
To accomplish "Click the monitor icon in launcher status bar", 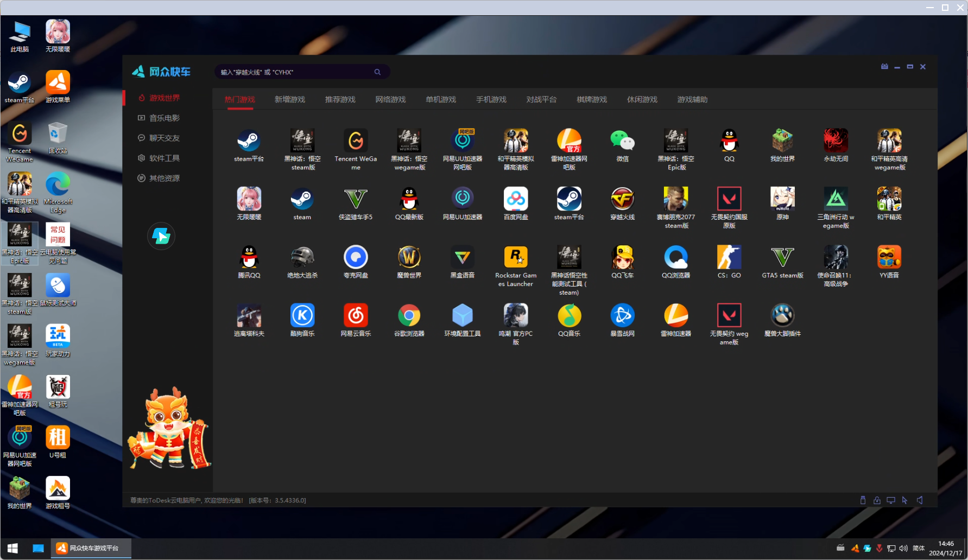I will click(891, 500).
